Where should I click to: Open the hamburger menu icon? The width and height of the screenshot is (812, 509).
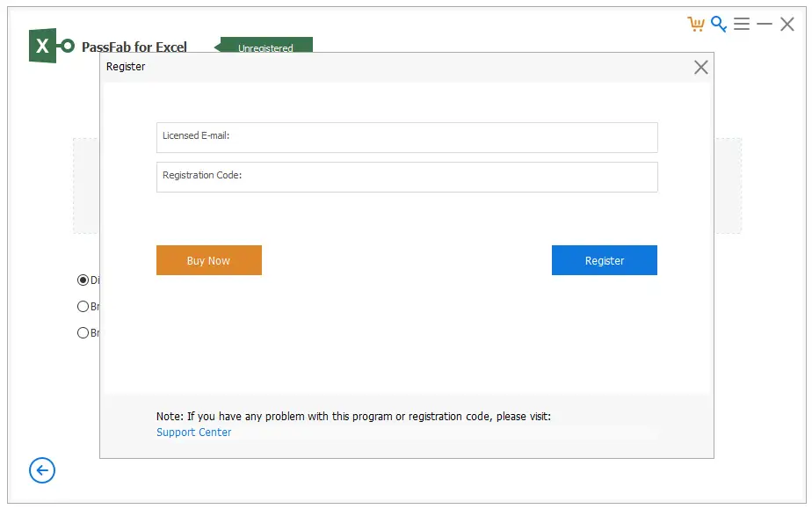tap(742, 24)
